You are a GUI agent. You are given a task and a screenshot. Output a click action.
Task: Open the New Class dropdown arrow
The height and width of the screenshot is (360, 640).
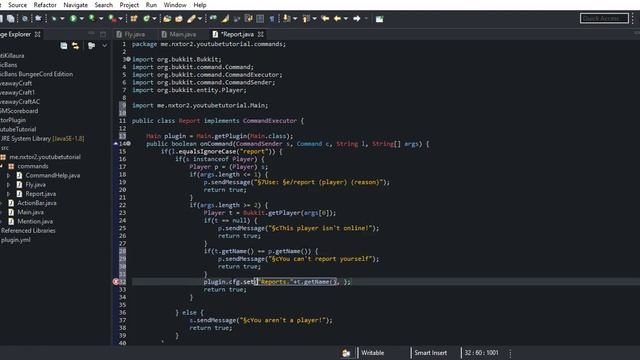[154, 19]
